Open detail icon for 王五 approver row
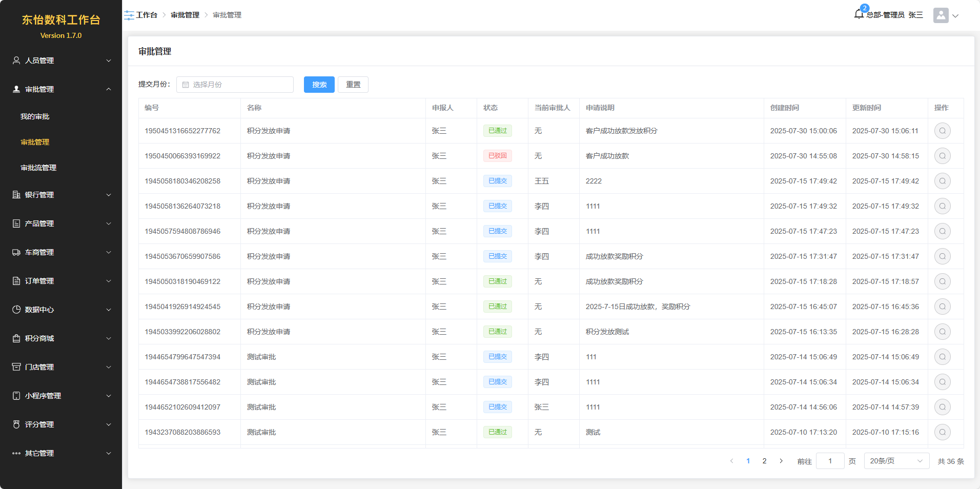Screen dimensions: 980x489 [942, 181]
